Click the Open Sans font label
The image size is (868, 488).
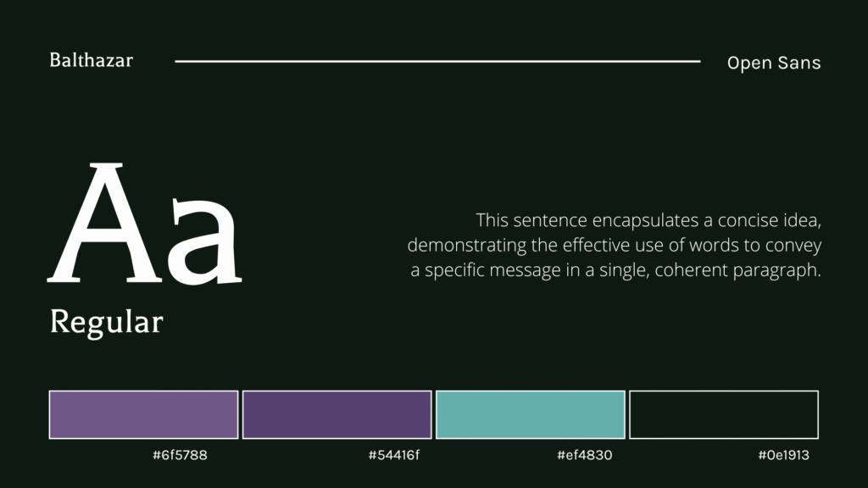[773, 63]
